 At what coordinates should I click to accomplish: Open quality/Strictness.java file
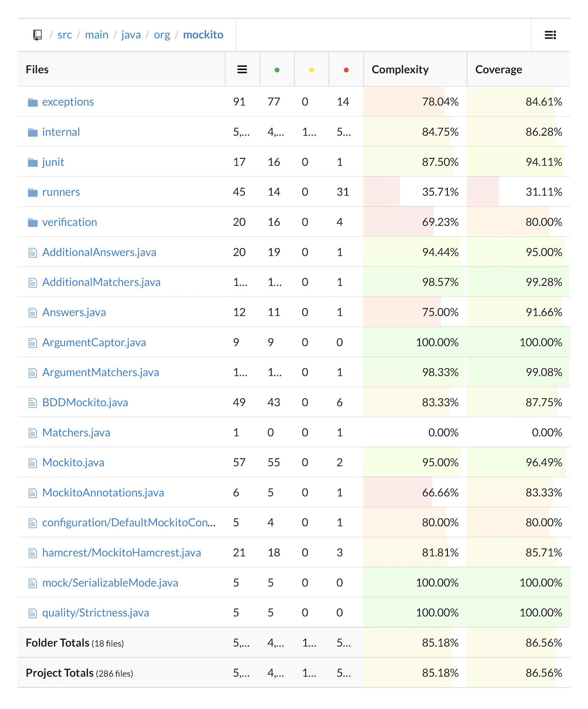click(x=95, y=612)
